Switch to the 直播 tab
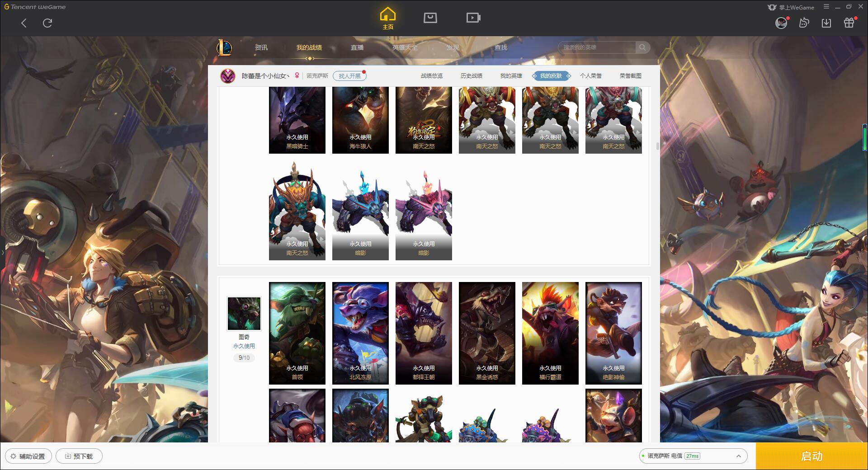Image resolution: width=868 pixels, height=470 pixels. point(357,47)
